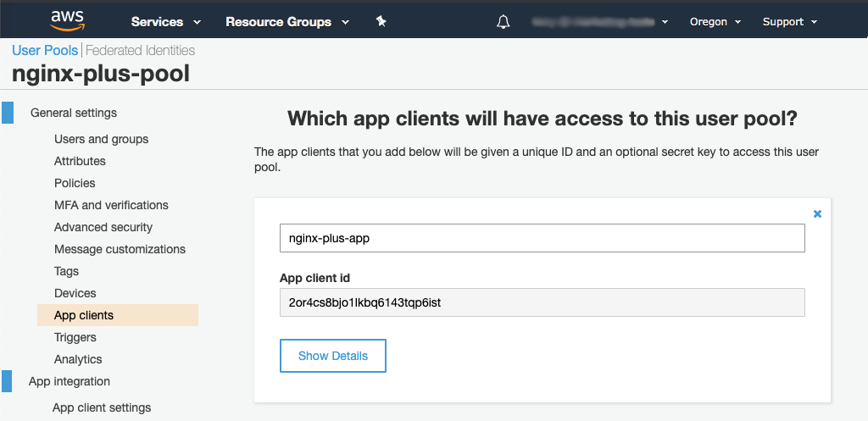868x421 pixels.
Task: Open MFA and verifications page
Action: pyautogui.click(x=111, y=205)
